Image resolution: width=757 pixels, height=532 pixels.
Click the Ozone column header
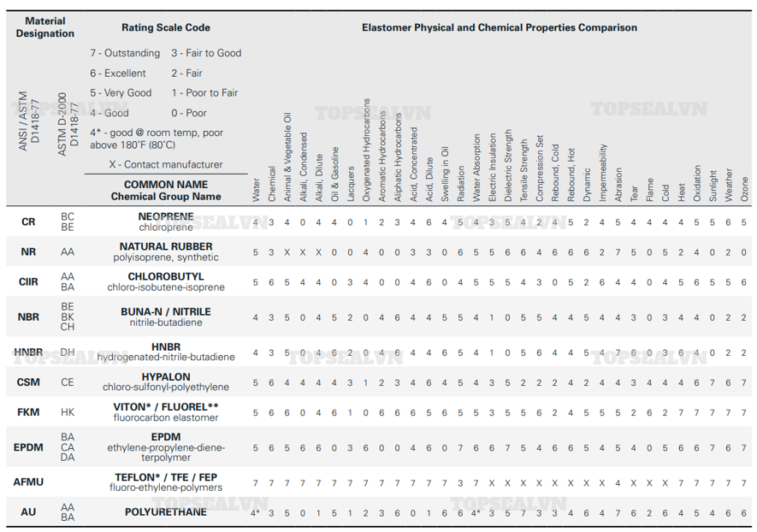pos(745,188)
